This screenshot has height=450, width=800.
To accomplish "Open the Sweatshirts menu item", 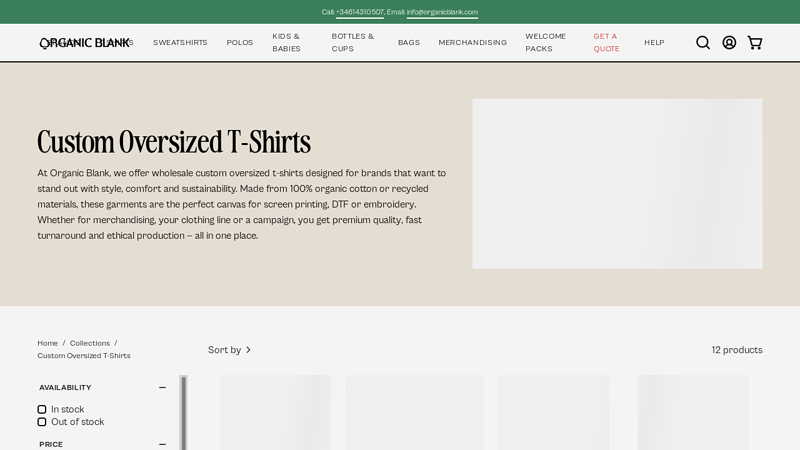I will (x=180, y=42).
